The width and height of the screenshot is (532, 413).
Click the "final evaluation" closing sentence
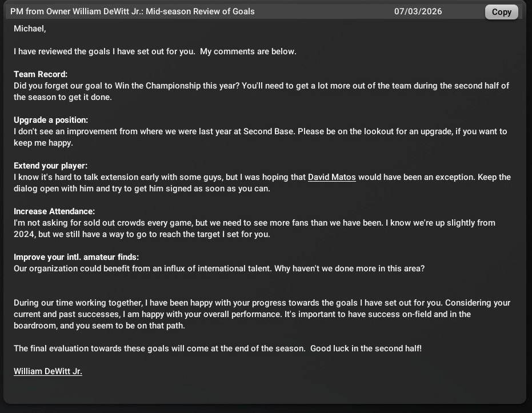[x=159, y=348]
